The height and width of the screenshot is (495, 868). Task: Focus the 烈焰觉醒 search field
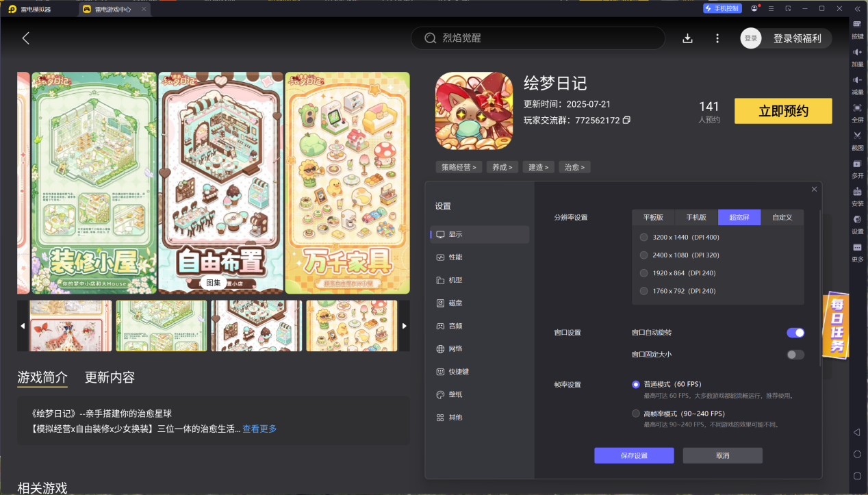(537, 38)
